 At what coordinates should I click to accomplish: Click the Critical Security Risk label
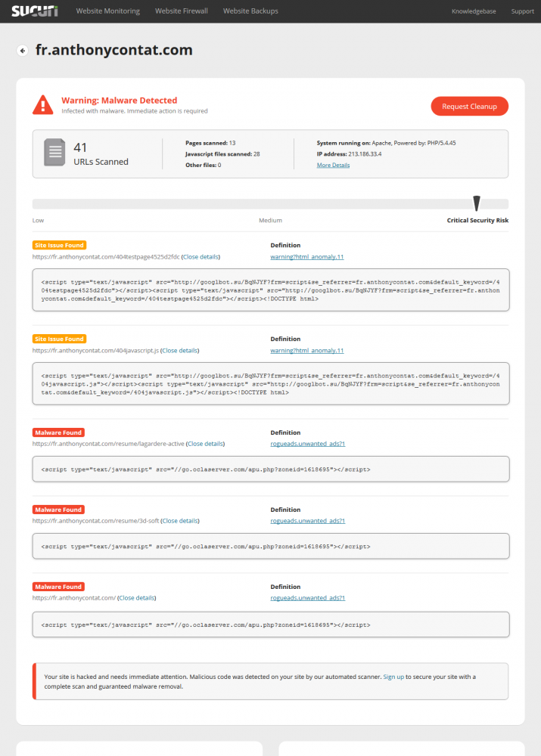(x=477, y=220)
